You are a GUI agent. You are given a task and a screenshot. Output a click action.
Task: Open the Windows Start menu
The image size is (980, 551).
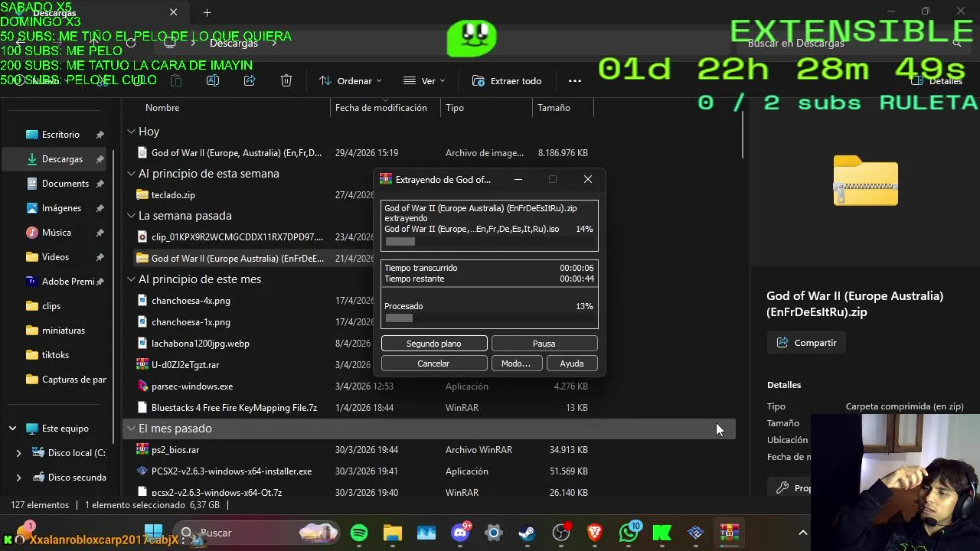153,533
